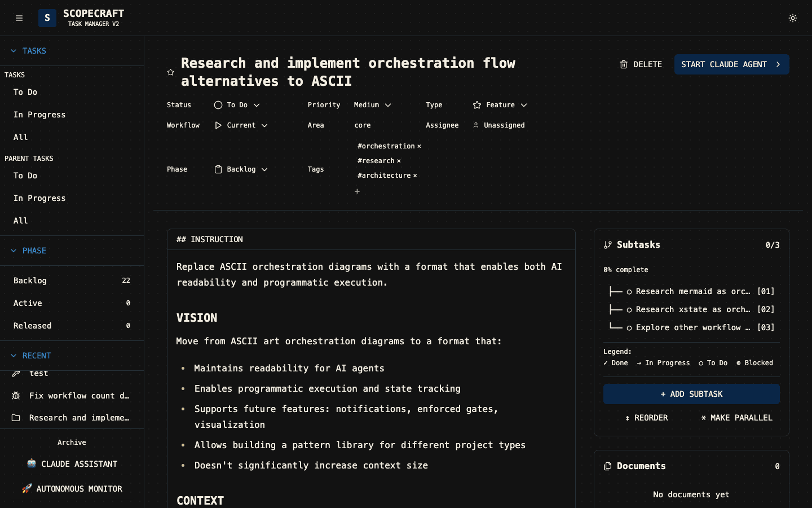Open the hamburger sidebar menu
The width and height of the screenshot is (812, 508).
pyautogui.click(x=19, y=18)
